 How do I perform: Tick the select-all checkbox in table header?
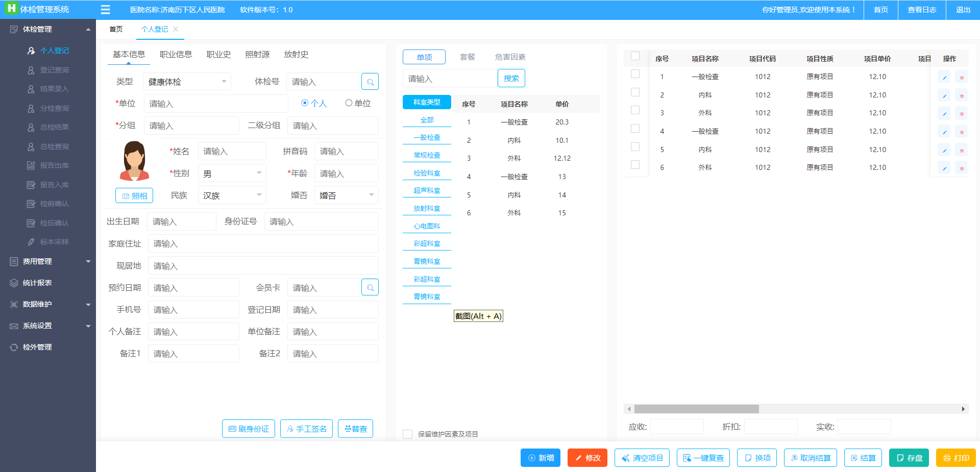click(x=635, y=56)
